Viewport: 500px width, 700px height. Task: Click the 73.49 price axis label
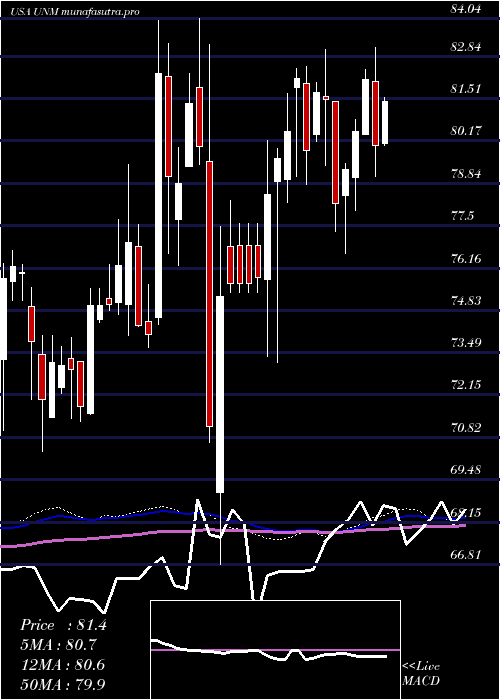point(467,342)
